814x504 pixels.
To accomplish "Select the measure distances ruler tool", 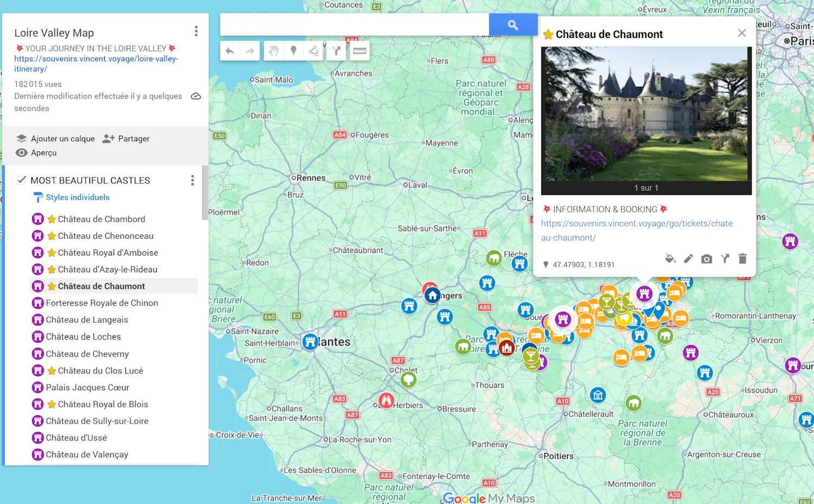I will (359, 50).
